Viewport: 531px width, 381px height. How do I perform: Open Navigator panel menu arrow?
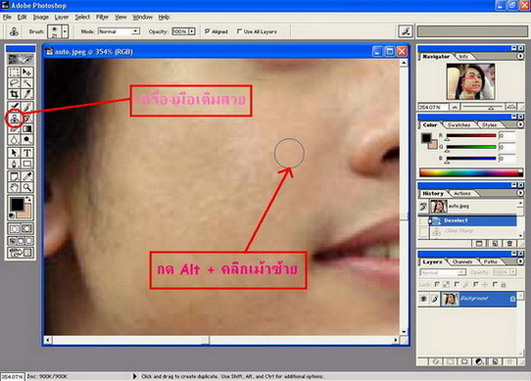tap(520, 57)
